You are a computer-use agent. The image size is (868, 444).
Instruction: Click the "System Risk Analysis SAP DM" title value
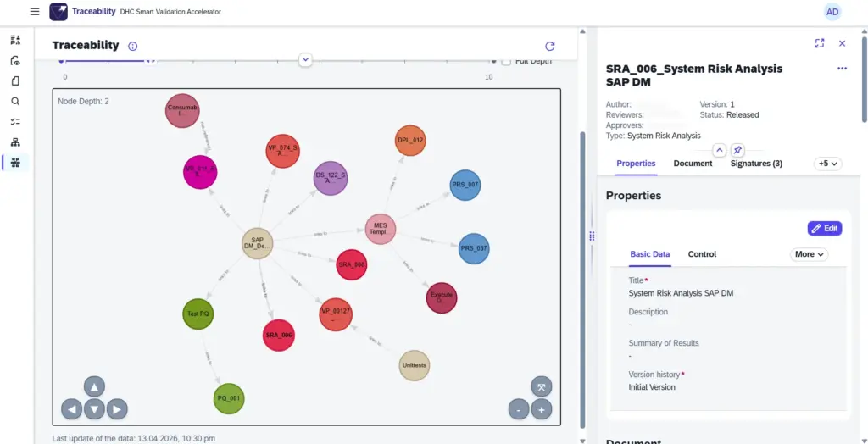(x=681, y=293)
